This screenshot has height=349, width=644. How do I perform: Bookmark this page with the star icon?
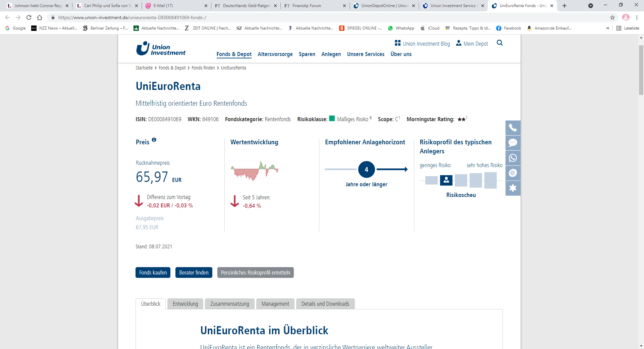coord(612,17)
